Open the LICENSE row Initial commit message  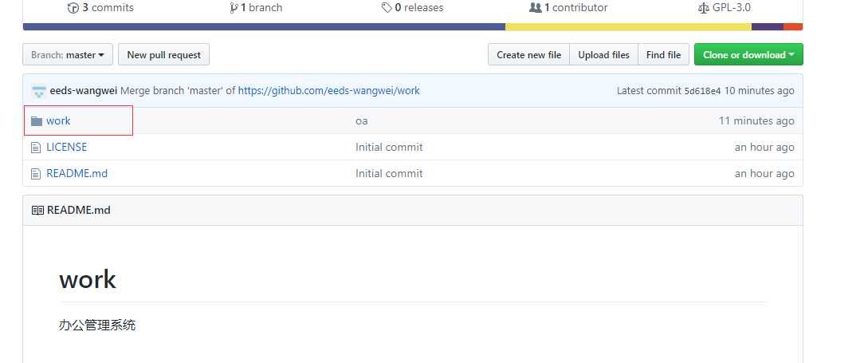click(x=389, y=147)
